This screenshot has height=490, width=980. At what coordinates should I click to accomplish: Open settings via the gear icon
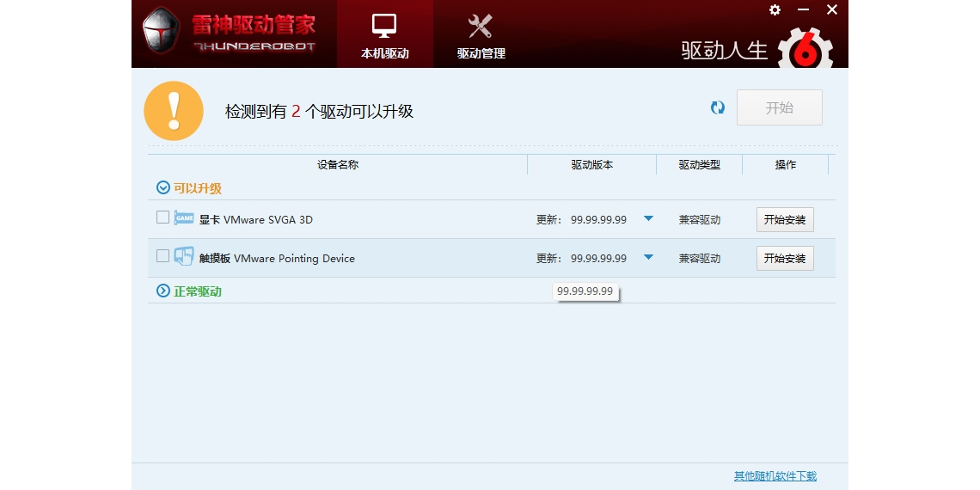click(x=775, y=9)
